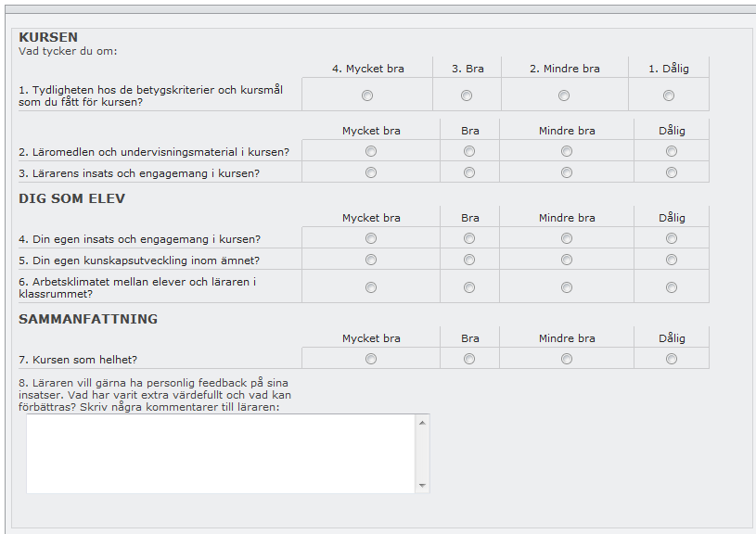Choose "Bra" for Din egen kunskapsutveckling
The width and height of the screenshot is (756, 534).
point(469,261)
